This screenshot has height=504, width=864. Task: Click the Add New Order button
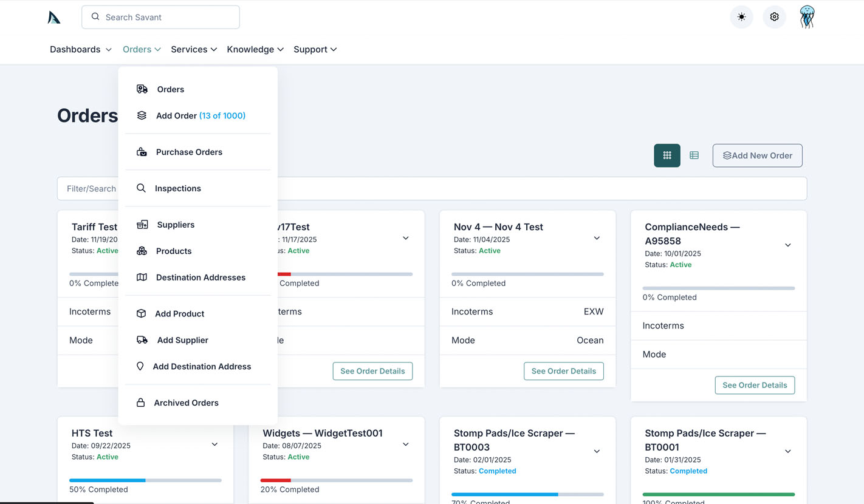pos(757,155)
